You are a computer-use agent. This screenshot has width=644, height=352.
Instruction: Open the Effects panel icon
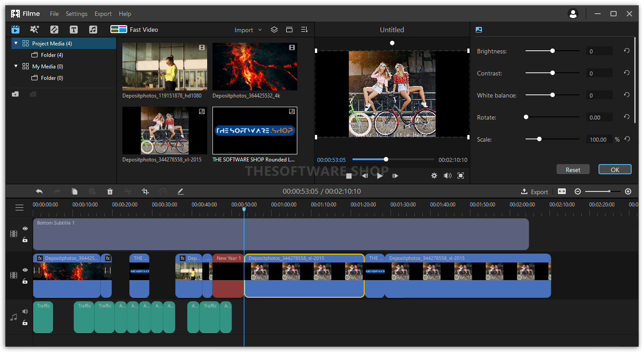click(35, 30)
